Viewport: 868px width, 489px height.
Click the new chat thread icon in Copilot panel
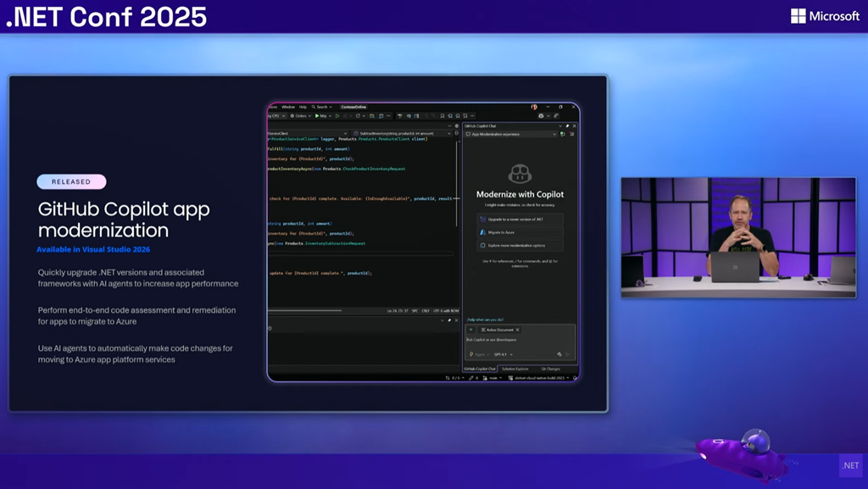click(563, 134)
